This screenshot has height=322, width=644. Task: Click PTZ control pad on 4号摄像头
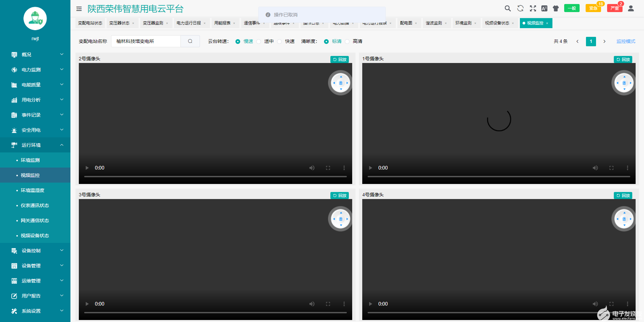(624, 219)
